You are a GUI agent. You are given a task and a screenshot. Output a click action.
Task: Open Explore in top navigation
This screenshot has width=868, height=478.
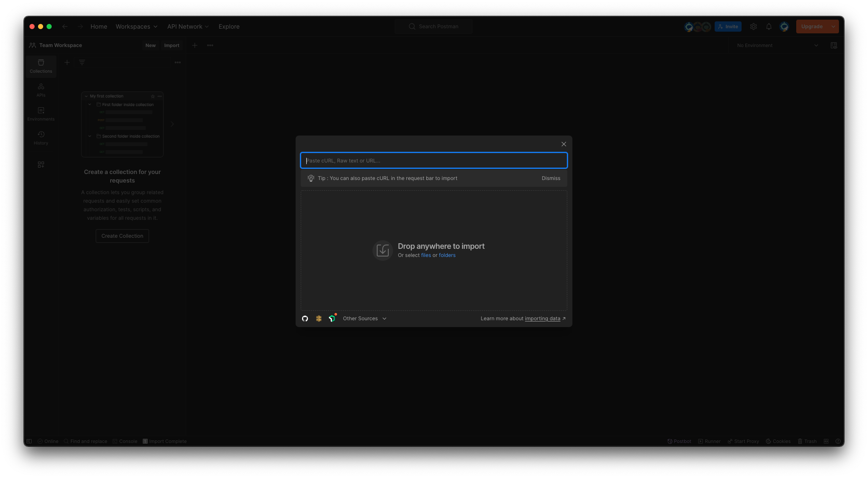[229, 27]
